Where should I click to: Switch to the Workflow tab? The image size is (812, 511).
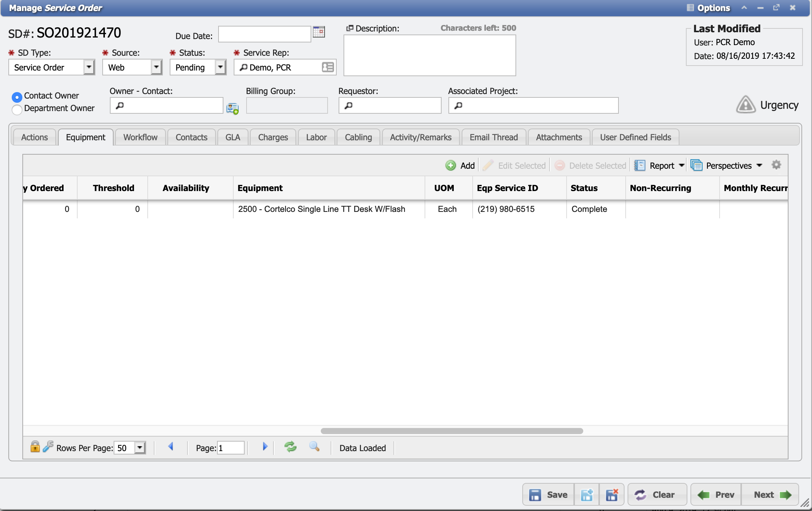[x=140, y=137]
